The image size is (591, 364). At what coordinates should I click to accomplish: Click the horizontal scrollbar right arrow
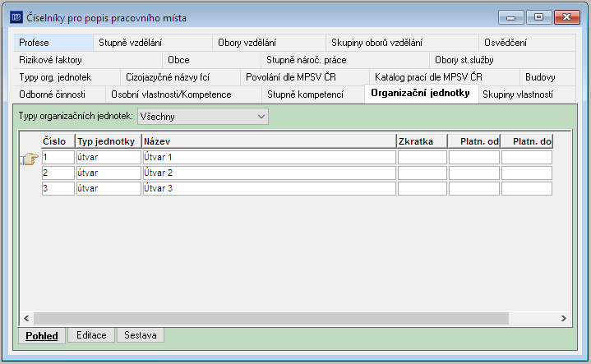(564, 319)
